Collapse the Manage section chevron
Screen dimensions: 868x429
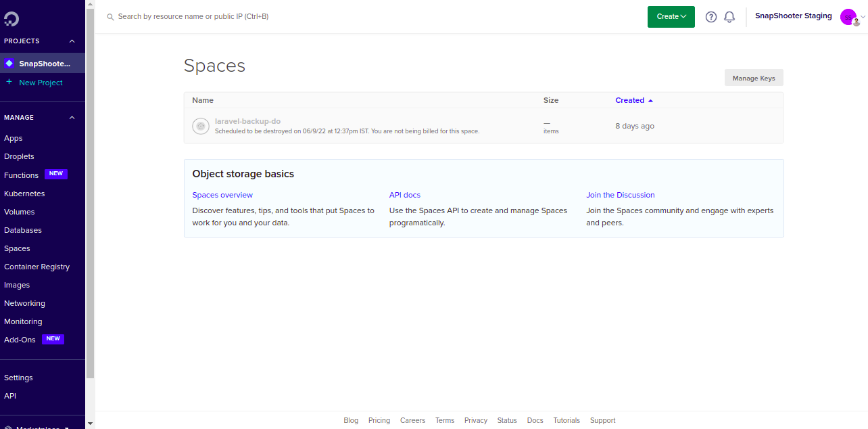point(72,118)
